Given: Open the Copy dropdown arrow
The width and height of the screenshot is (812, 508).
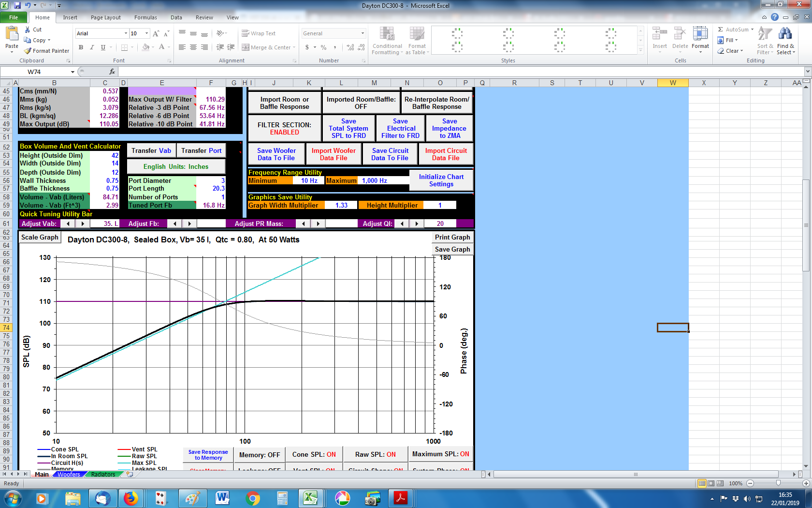Looking at the screenshot, I should pyautogui.click(x=49, y=40).
